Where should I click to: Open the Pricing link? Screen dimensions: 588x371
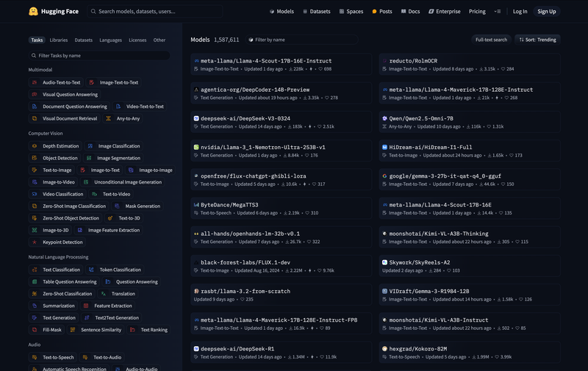tap(477, 11)
